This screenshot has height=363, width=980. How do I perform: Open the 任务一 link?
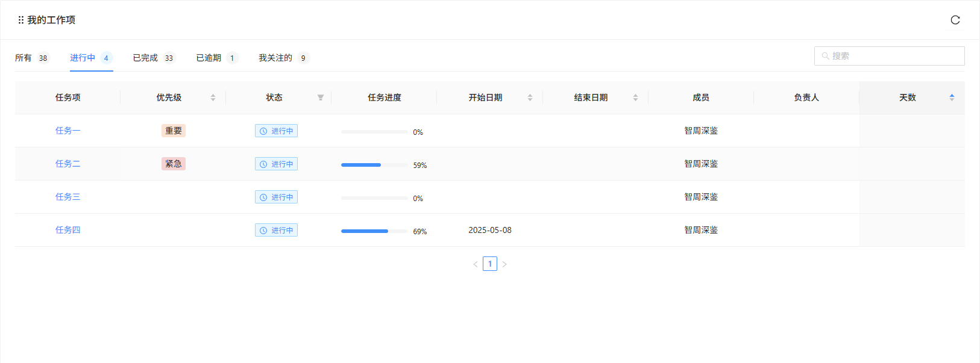(68, 131)
